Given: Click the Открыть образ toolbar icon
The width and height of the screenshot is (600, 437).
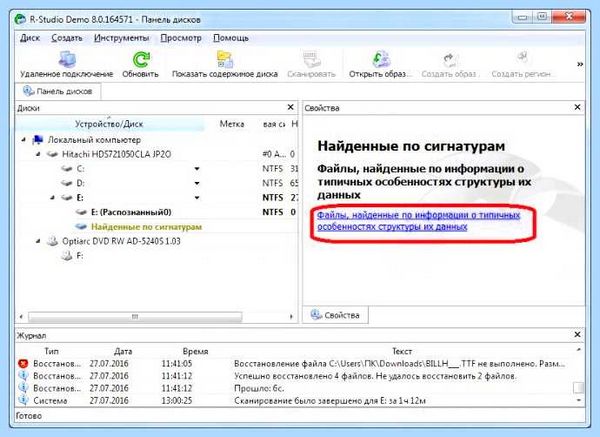Looking at the screenshot, I should (x=381, y=59).
